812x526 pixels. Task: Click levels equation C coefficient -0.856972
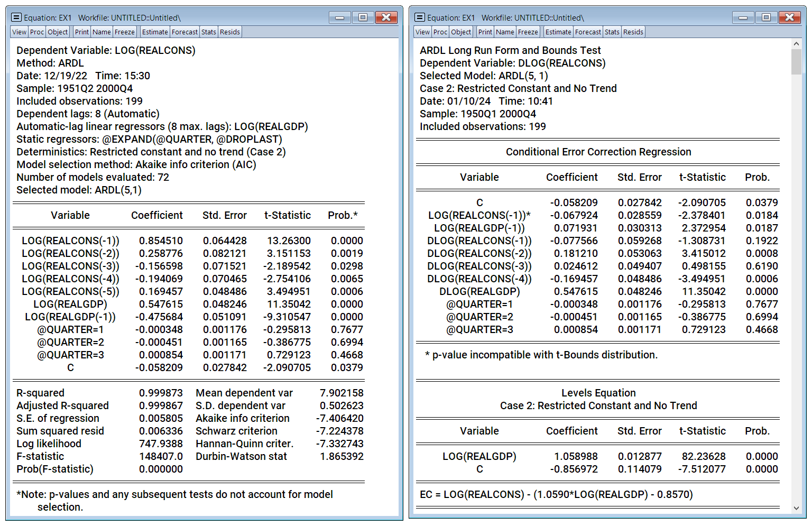[574, 469]
